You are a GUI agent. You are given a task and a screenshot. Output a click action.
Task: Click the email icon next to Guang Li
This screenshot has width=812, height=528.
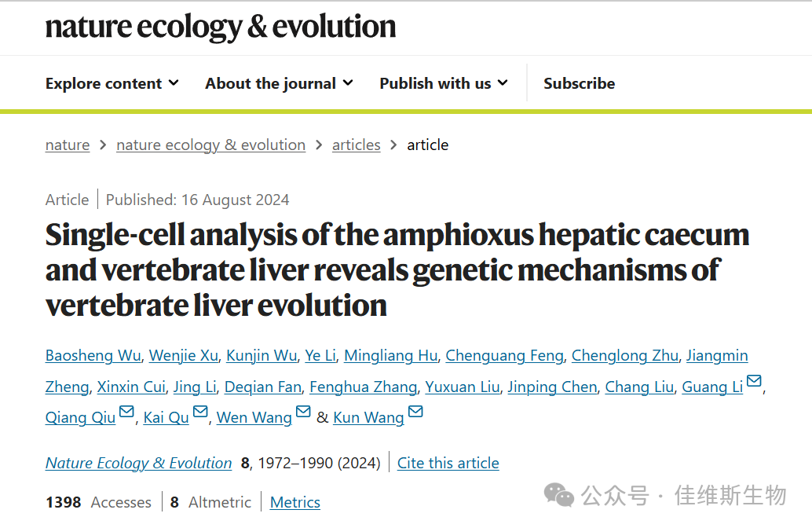click(x=754, y=382)
